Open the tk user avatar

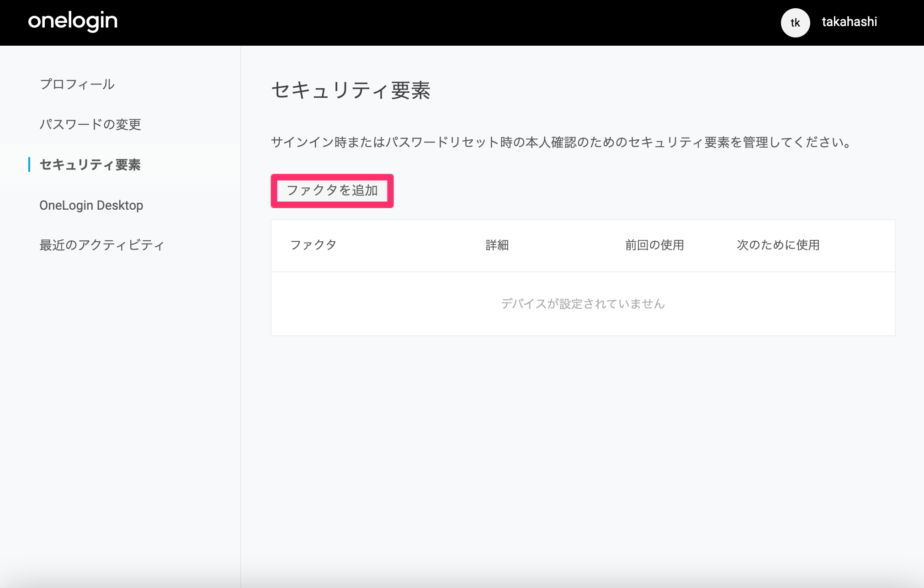[795, 22]
